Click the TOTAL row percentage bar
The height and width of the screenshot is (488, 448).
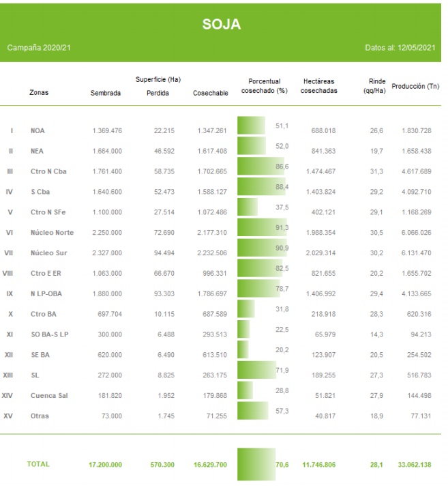click(x=256, y=464)
